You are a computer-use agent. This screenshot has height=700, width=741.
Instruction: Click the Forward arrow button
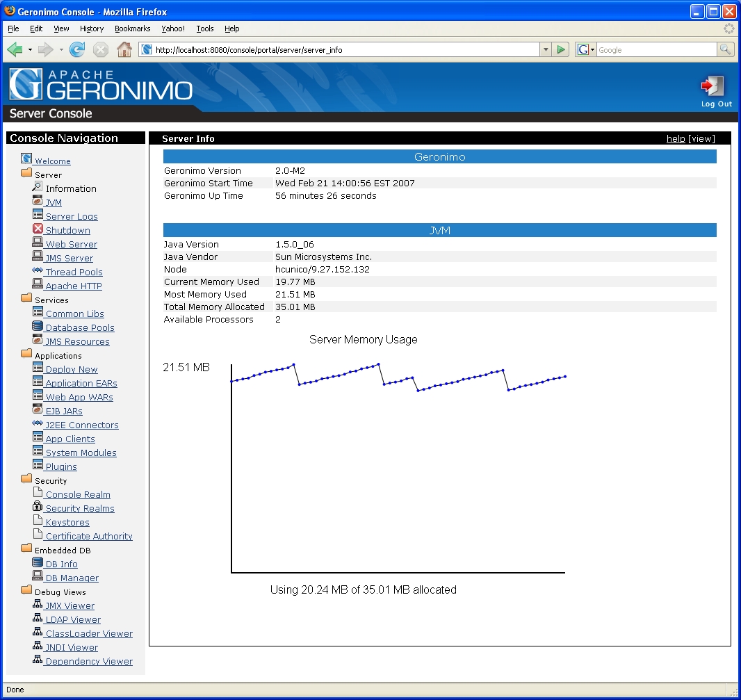tap(45, 49)
